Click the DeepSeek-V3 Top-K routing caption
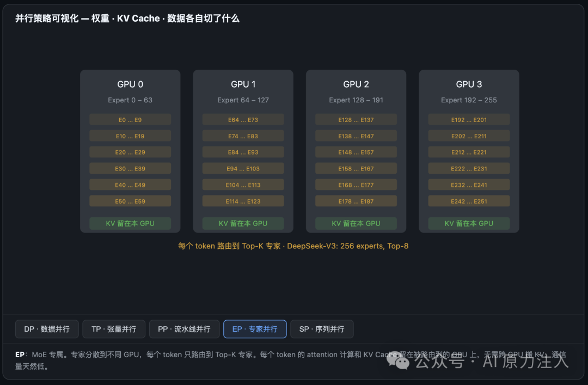Screen dimensions: 588x385 click(293, 246)
